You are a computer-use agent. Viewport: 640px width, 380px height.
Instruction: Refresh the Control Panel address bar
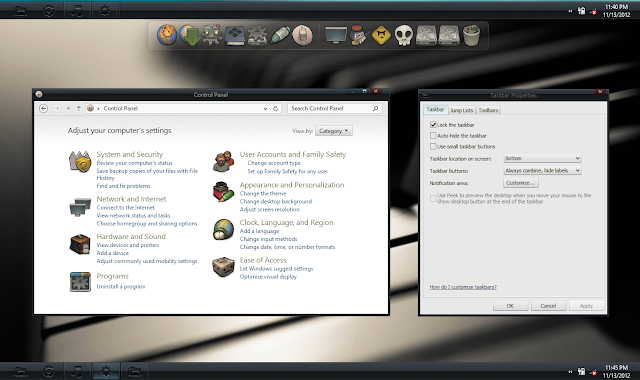click(276, 109)
